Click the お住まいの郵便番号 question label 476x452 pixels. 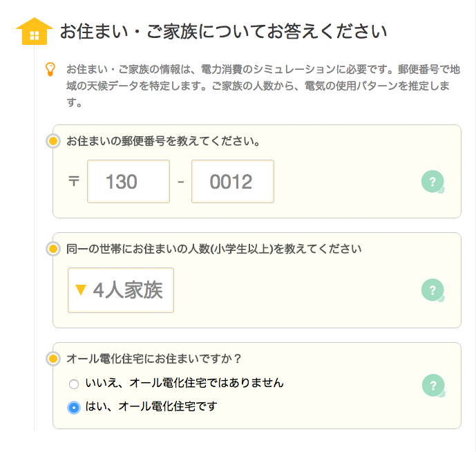pos(163,141)
